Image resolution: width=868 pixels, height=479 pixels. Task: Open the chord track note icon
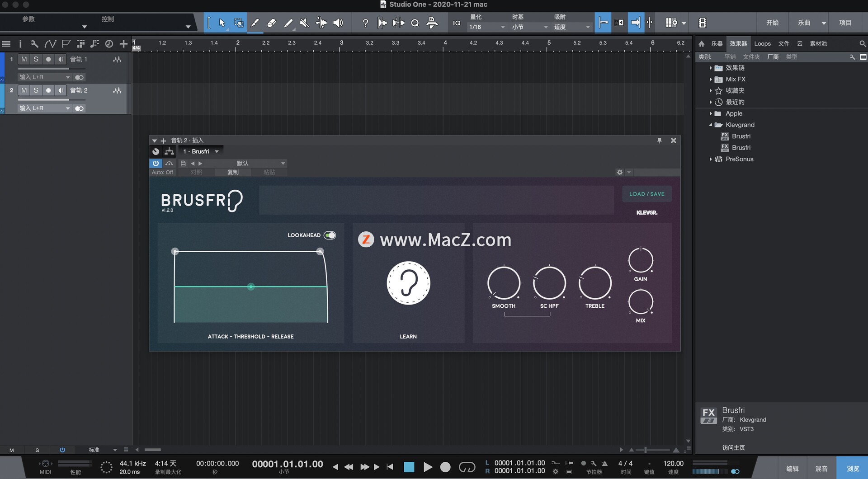tap(94, 44)
